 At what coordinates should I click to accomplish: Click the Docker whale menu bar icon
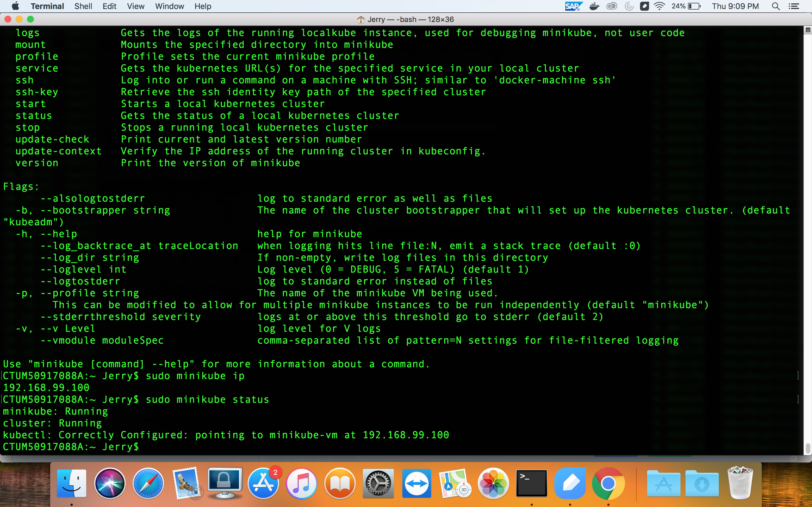(594, 6)
